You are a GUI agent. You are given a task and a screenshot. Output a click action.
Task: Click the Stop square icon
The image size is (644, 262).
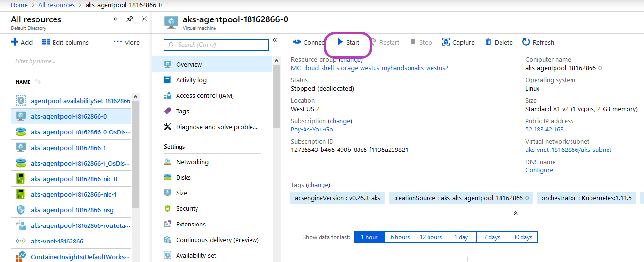(413, 42)
